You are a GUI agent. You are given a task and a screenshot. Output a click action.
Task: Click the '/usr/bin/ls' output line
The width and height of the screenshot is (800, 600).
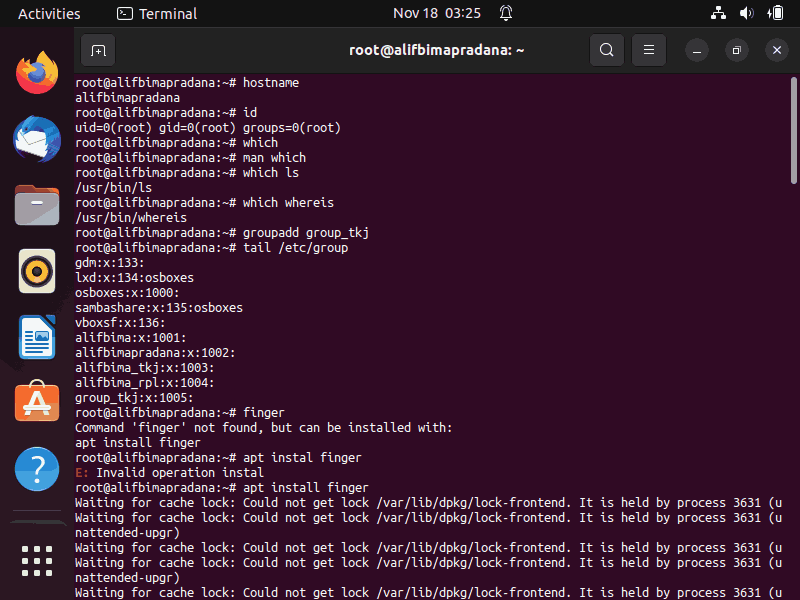[113, 188]
